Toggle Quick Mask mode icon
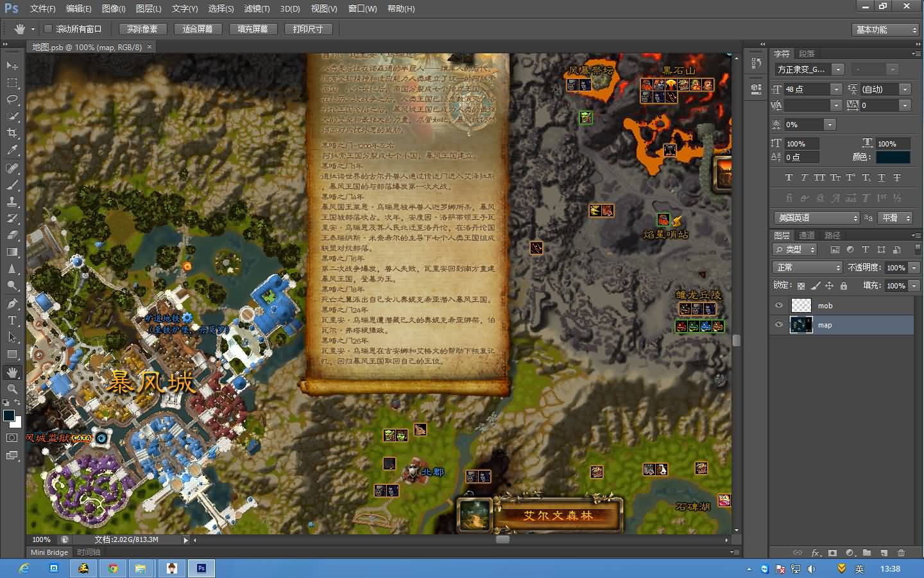Image resolution: width=924 pixels, height=578 pixels. [x=12, y=437]
